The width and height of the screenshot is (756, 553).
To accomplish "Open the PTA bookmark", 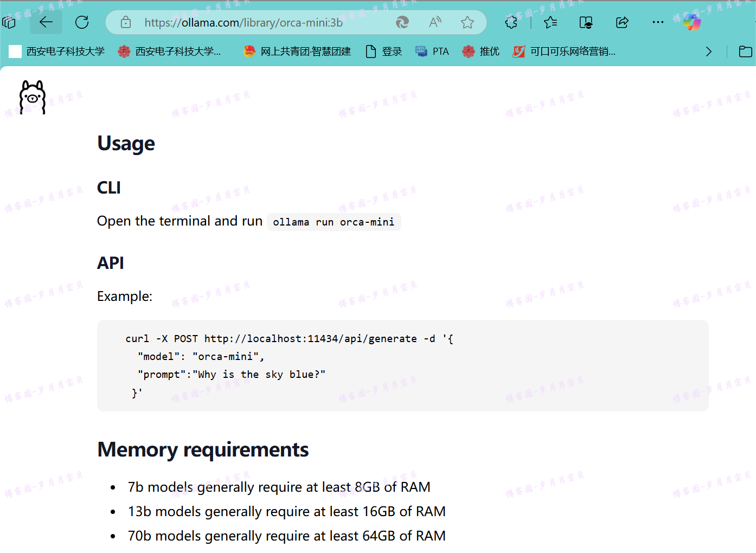I will click(x=432, y=52).
